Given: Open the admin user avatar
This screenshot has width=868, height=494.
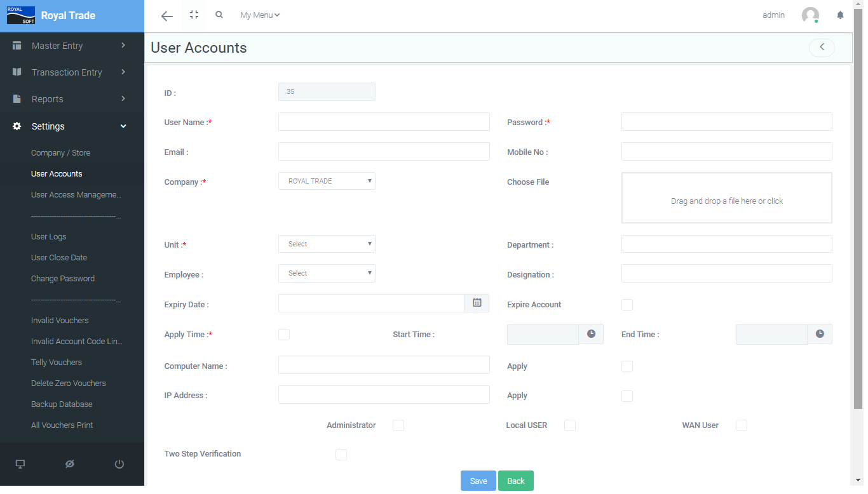Looking at the screenshot, I should coord(810,15).
